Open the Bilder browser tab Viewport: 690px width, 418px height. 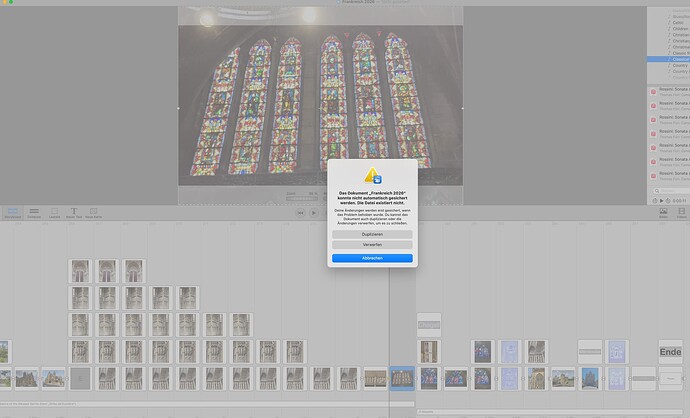[x=663, y=213]
